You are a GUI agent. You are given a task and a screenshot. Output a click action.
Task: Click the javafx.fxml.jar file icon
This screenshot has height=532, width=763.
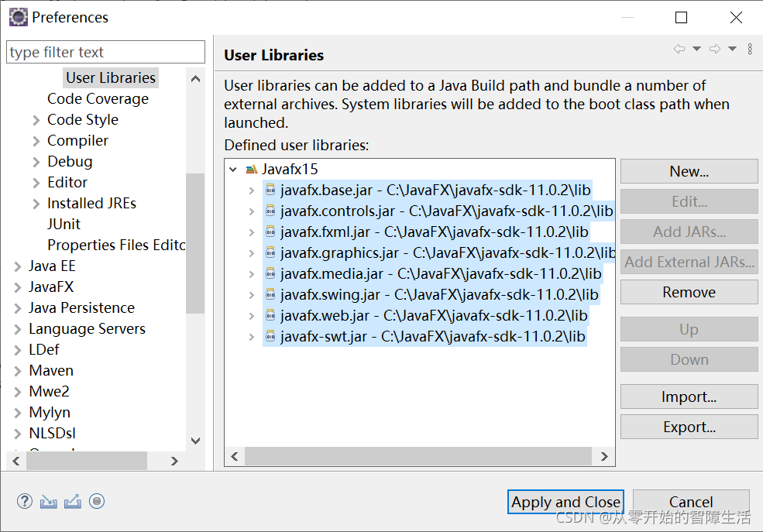point(270,232)
